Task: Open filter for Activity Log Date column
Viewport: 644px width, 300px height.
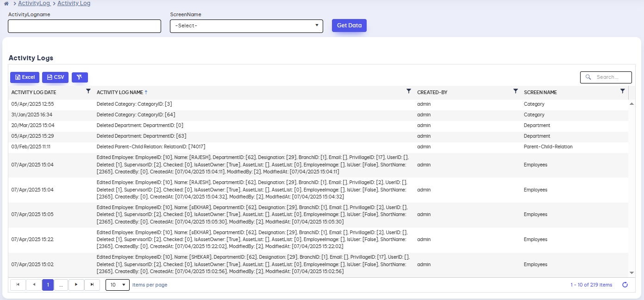Action: [88, 92]
